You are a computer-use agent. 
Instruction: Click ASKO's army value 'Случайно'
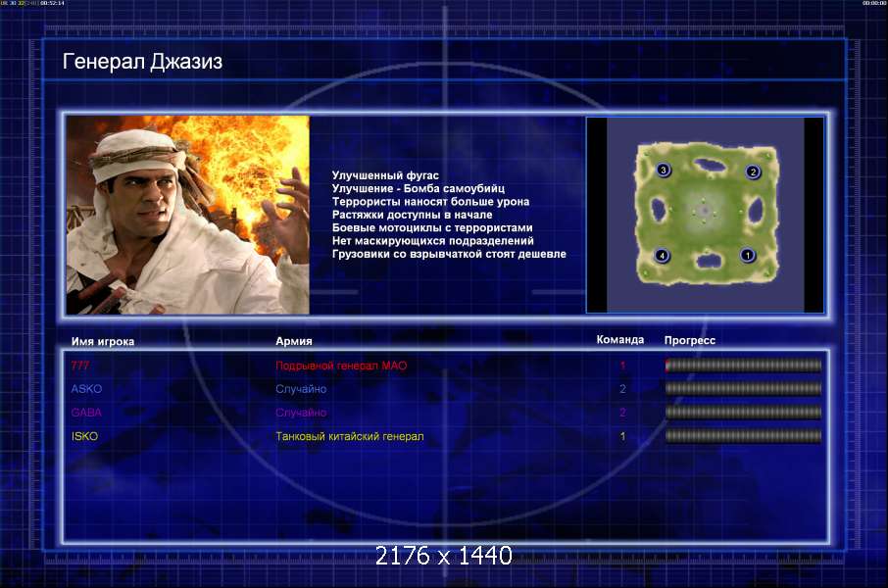[301, 389]
